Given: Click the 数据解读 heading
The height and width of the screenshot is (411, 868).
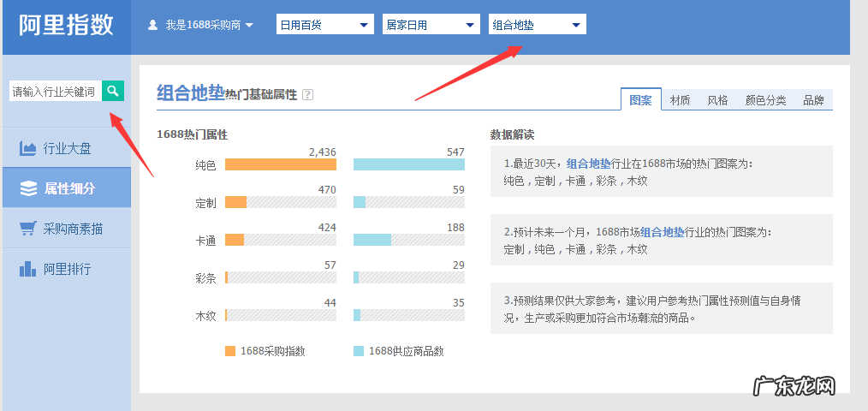Looking at the screenshot, I should (512, 134).
